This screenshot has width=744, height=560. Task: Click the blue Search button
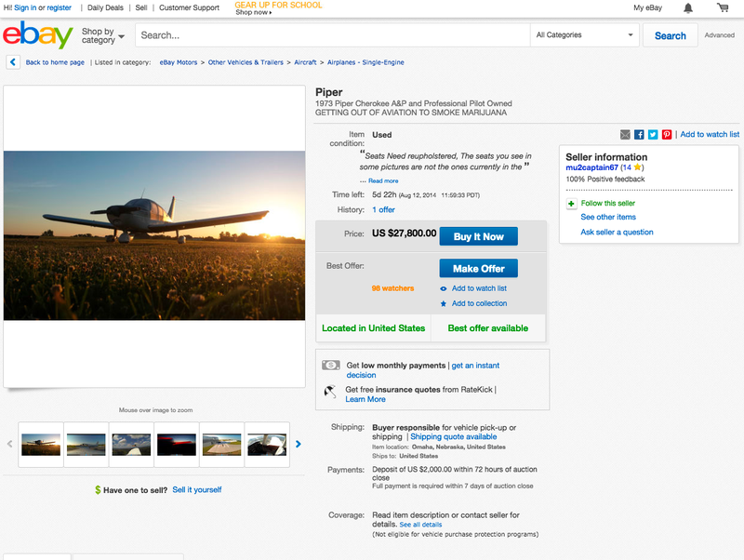(x=670, y=35)
